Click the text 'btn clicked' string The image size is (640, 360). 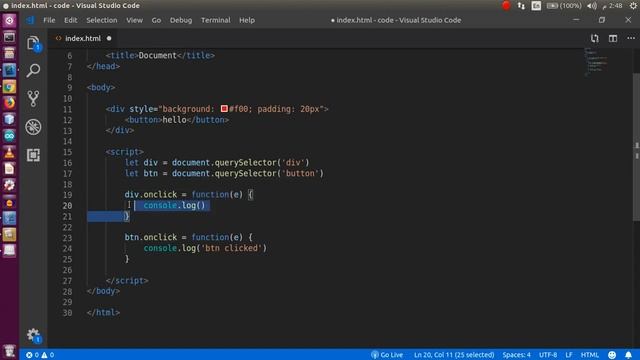(232, 248)
